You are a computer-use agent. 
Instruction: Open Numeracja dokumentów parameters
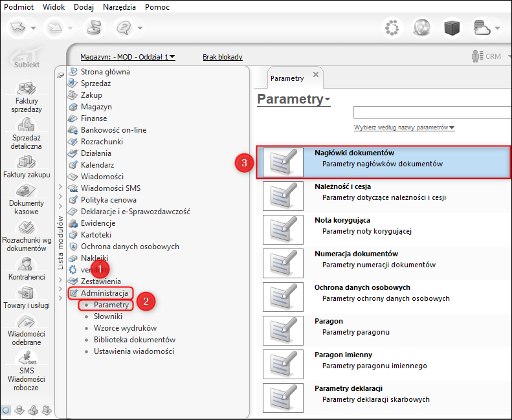[383, 263]
